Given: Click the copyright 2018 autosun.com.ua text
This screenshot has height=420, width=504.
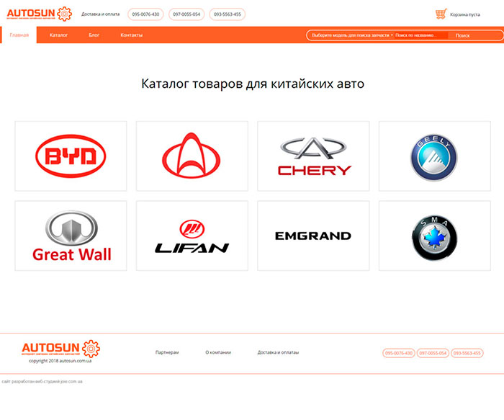Looking at the screenshot, I should click(60, 361).
